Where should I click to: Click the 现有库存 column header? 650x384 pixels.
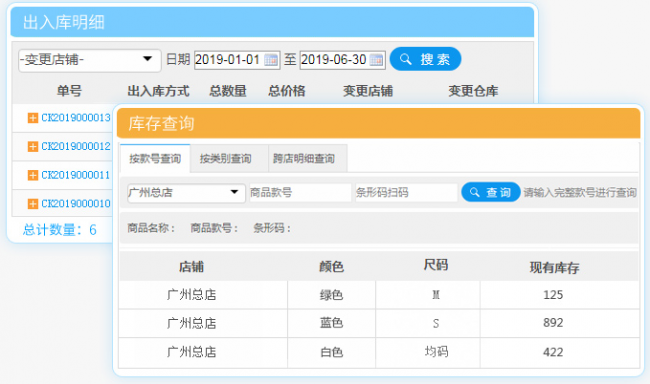tap(555, 267)
